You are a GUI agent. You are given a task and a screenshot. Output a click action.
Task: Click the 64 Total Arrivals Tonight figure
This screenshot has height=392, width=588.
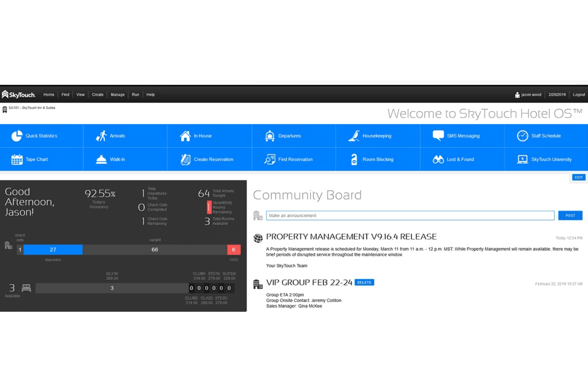pos(204,193)
